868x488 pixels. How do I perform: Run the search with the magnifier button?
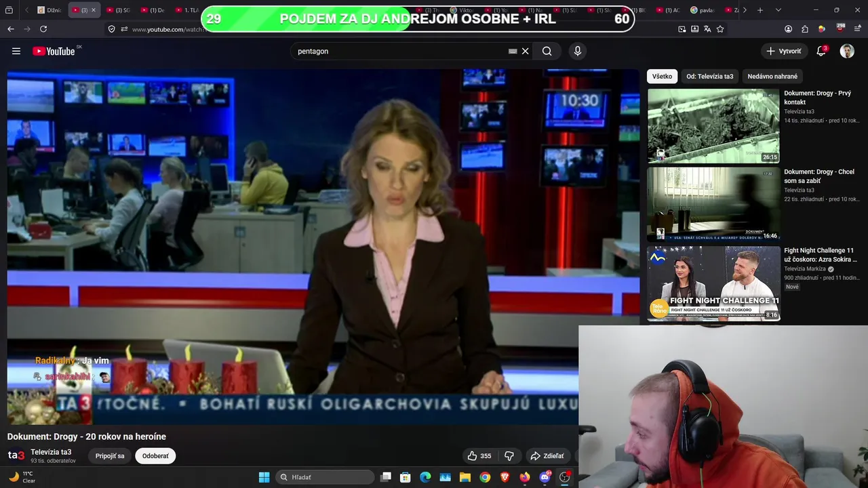tap(547, 51)
